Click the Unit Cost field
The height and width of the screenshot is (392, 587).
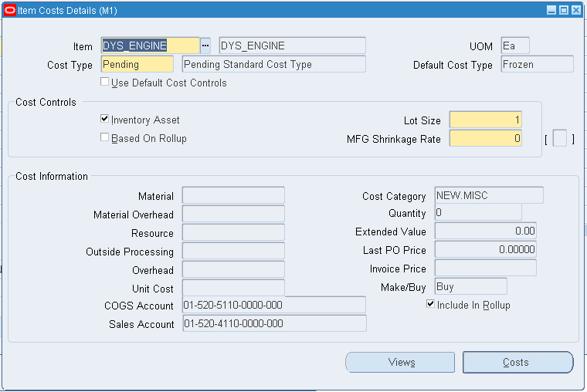[233, 288]
